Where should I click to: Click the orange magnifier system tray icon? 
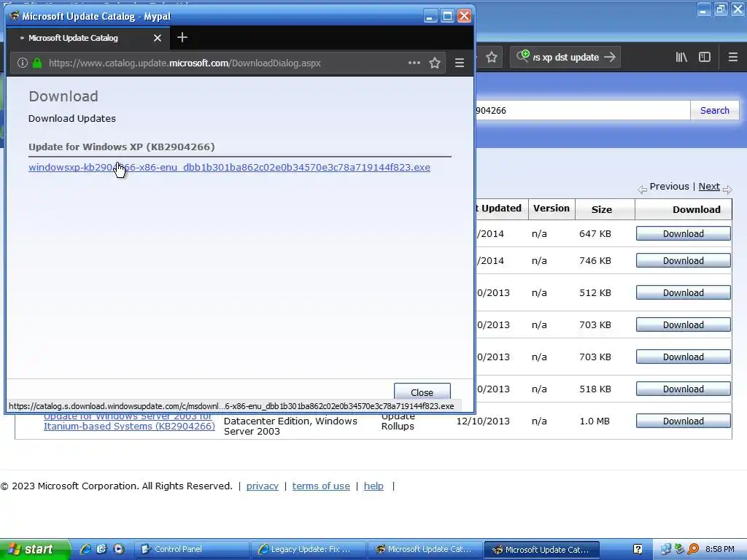tap(693, 550)
